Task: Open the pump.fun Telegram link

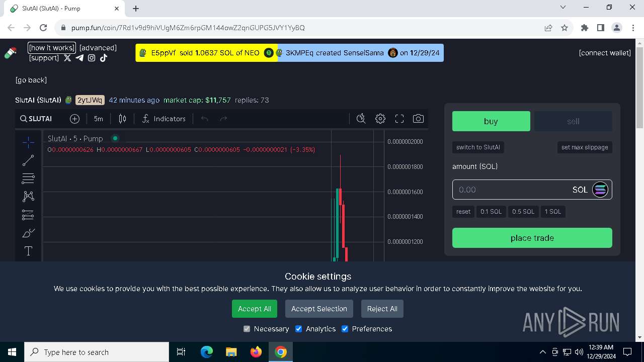Action: [x=79, y=58]
